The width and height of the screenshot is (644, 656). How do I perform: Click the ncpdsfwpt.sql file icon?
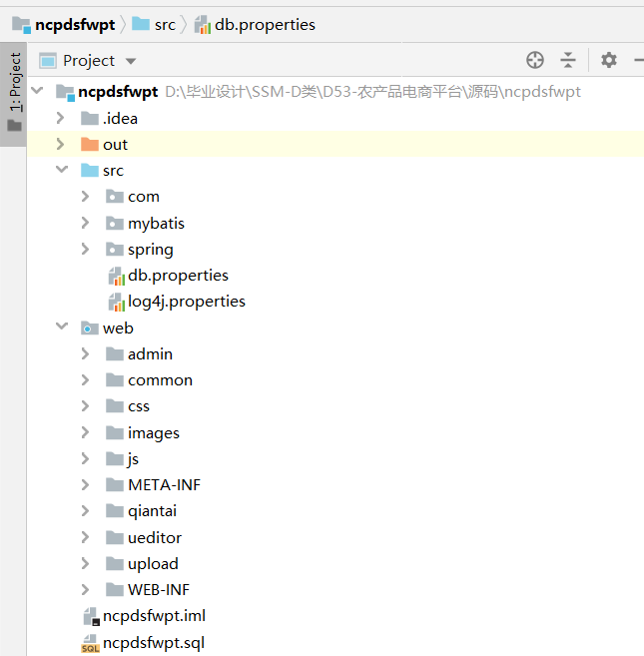click(90, 643)
